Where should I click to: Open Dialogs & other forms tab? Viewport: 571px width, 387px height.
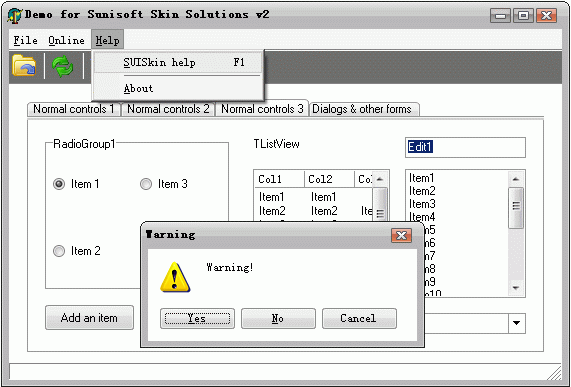pyautogui.click(x=364, y=109)
